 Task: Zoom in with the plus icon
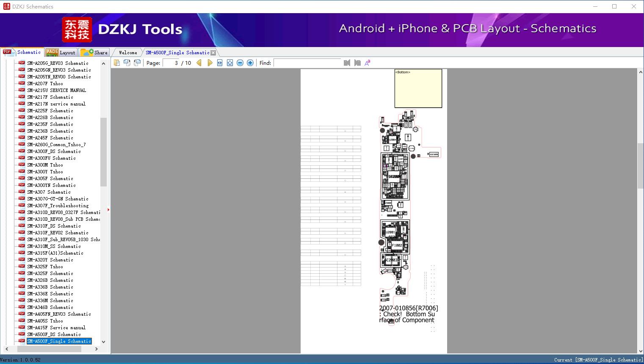point(250,63)
